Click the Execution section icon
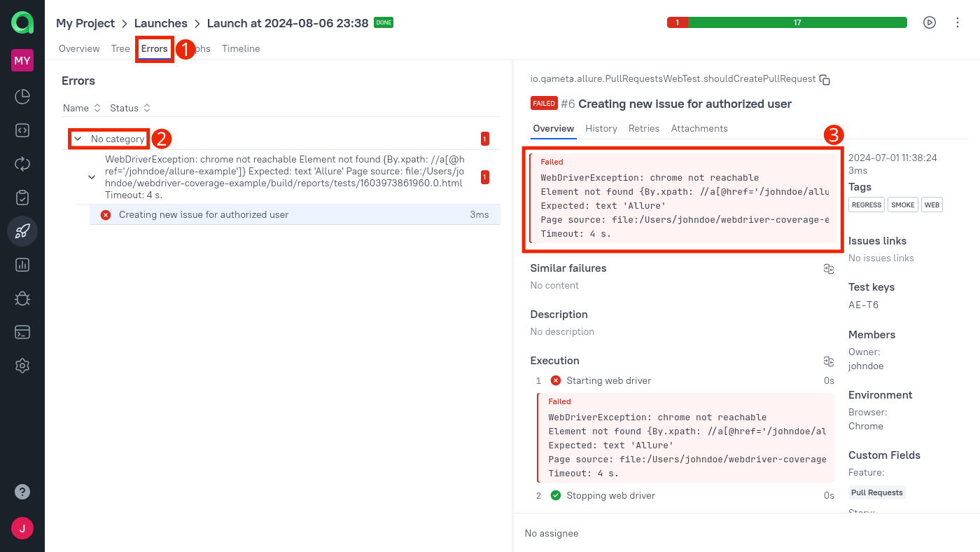The width and height of the screenshot is (980, 552). (x=829, y=361)
